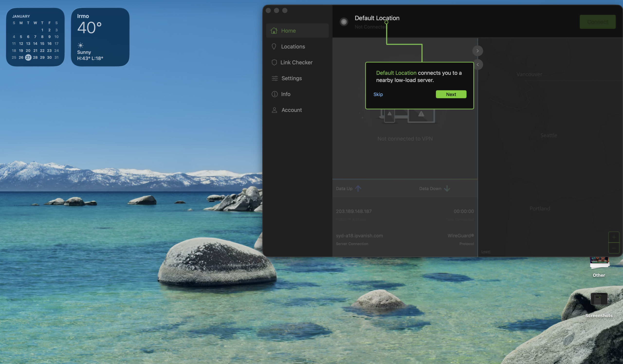Expand the map panel with right chevron
The width and height of the screenshot is (623, 364).
pyautogui.click(x=477, y=51)
